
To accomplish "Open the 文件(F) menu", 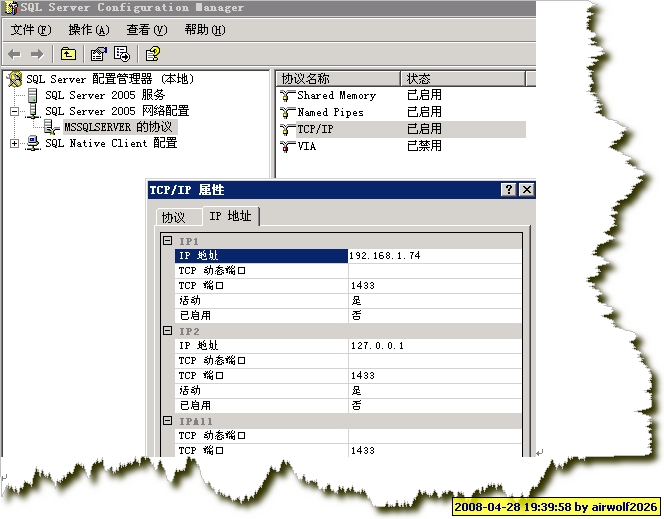I will [x=31, y=30].
